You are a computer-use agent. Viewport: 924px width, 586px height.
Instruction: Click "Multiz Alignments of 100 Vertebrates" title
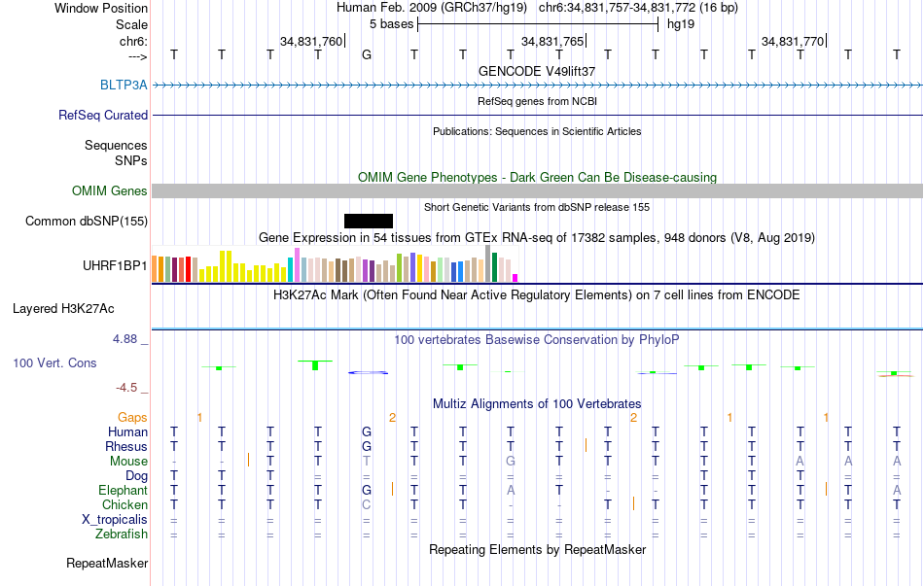coord(537,404)
